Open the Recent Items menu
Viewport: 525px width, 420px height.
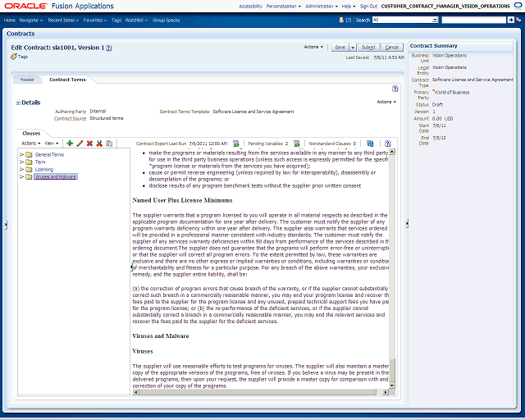click(63, 20)
